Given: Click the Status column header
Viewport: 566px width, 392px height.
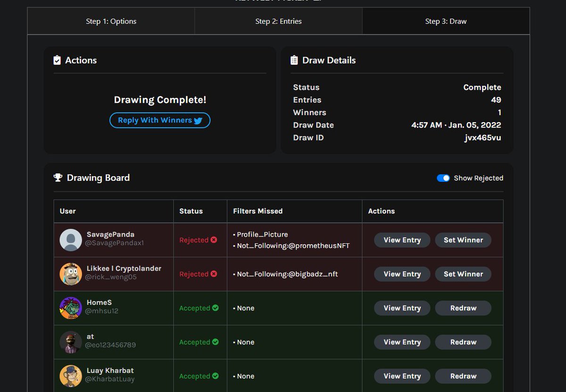Looking at the screenshot, I should [191, 211].
